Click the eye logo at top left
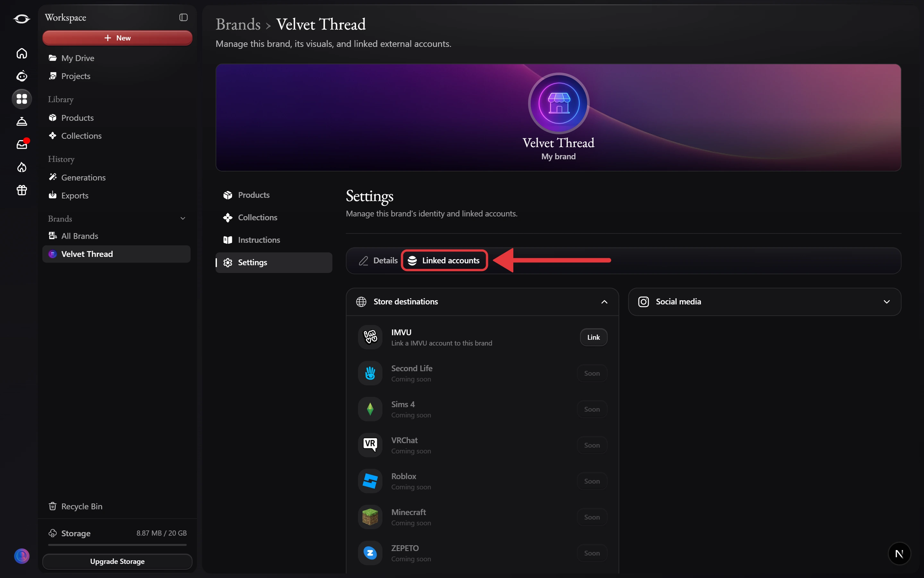924x578 pixels. 22,19
